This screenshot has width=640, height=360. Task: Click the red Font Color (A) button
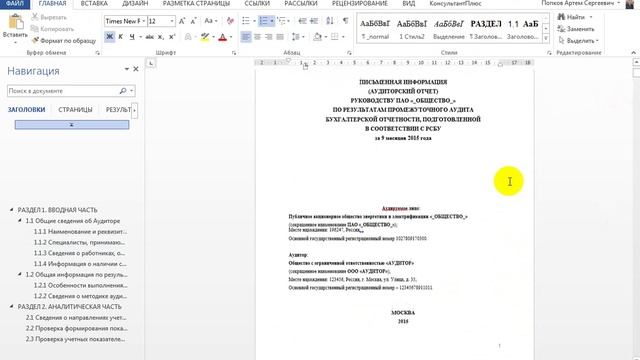[x=222, y=37]
